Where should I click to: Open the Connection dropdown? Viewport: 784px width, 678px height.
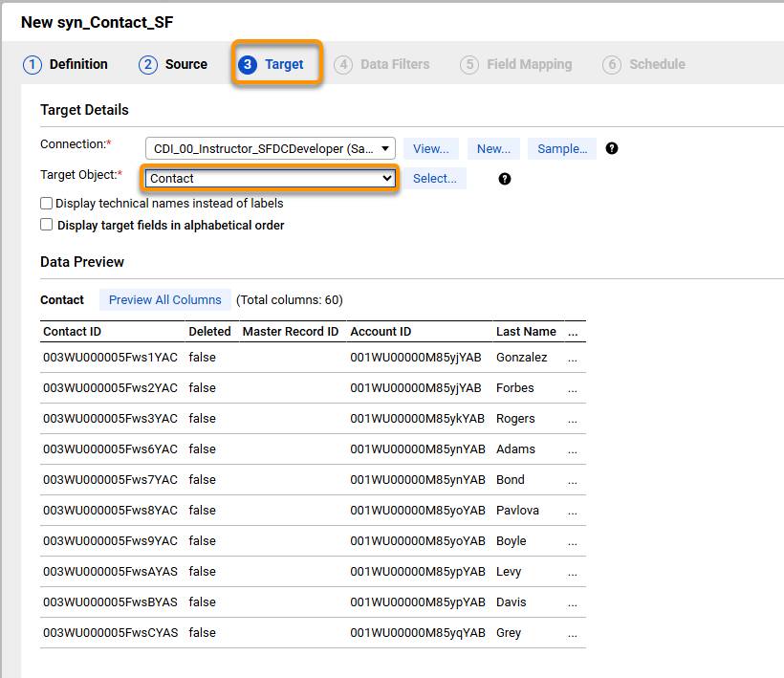coord(270,148)
